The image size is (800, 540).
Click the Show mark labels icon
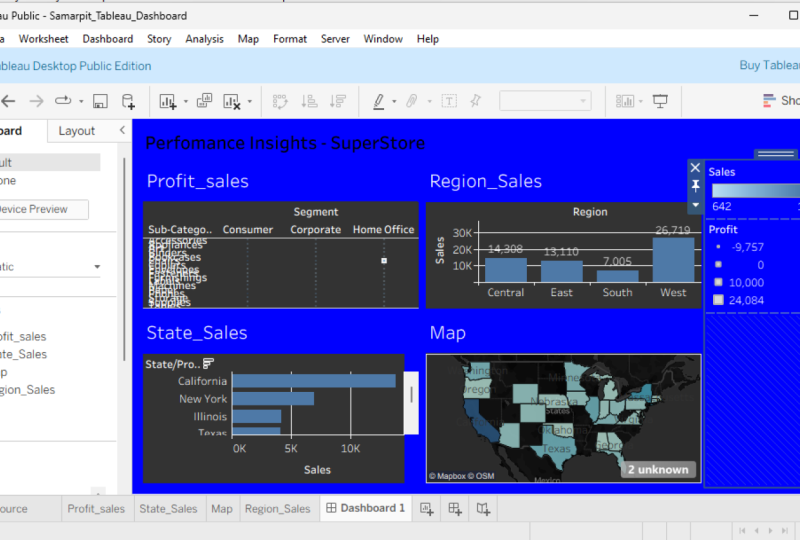click(x=449, y=101)
